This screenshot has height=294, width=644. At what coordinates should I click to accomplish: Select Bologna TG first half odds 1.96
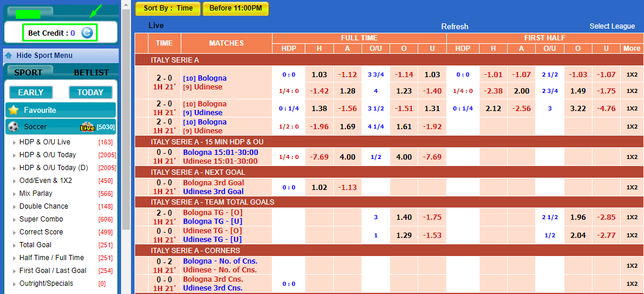578,217
